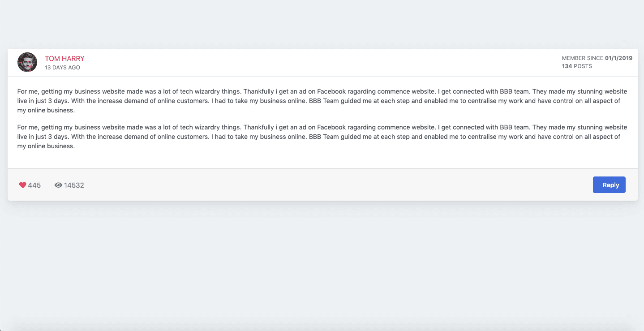644x331 pixels.
Task: Click the post header bar
Action: click(x=313, y=62)
